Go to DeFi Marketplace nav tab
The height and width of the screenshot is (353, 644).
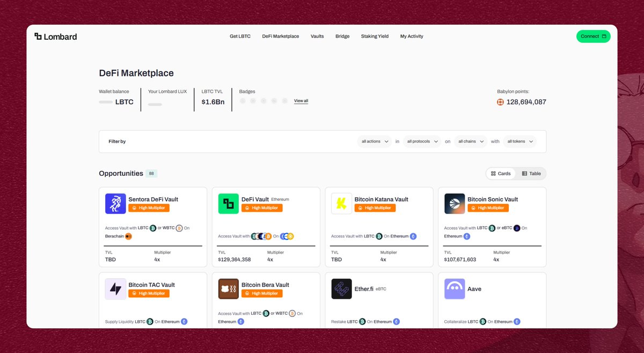pos(281,37)
